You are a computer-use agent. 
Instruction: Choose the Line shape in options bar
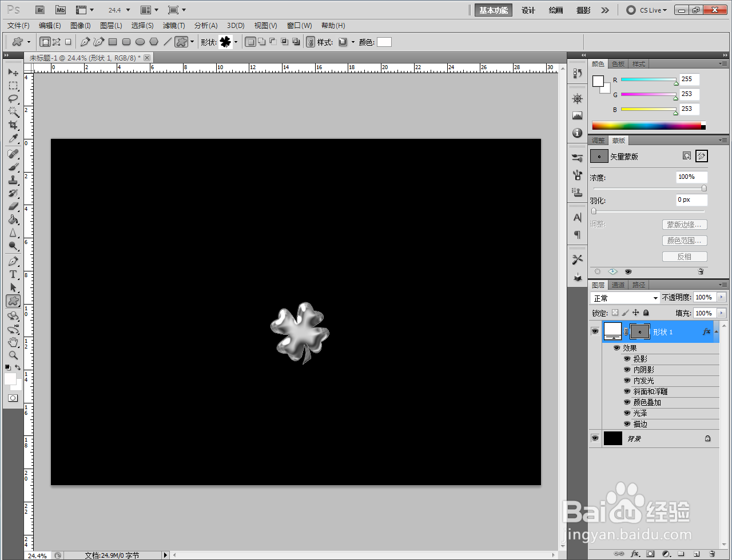click(168, 42)
